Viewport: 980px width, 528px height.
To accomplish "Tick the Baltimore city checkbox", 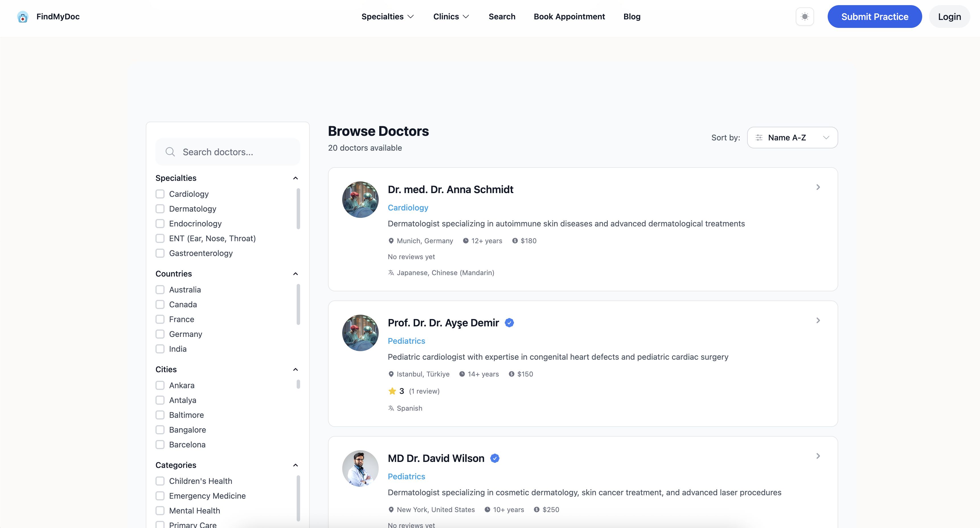I will [x=160, y=415].
